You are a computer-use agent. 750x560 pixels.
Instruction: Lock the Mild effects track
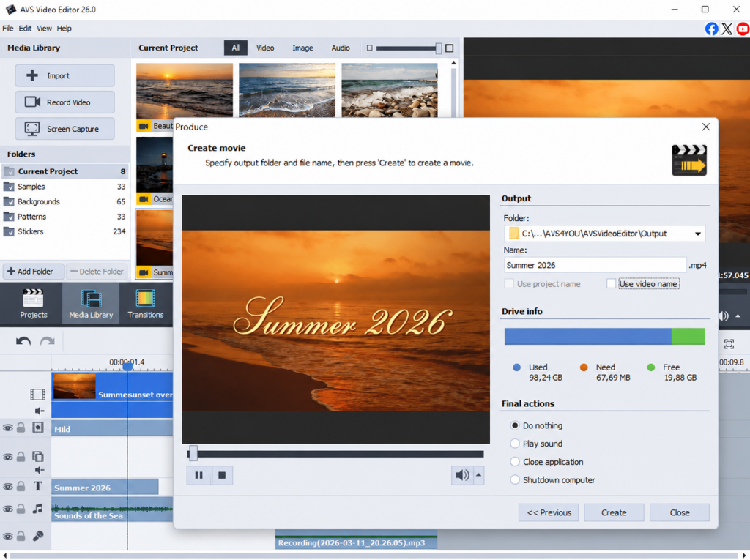(21, 428)
